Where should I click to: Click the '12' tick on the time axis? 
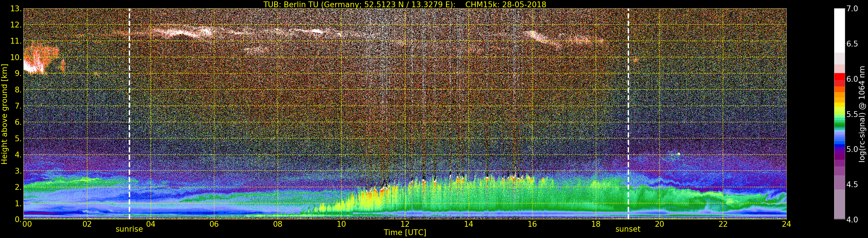(405, 224)
